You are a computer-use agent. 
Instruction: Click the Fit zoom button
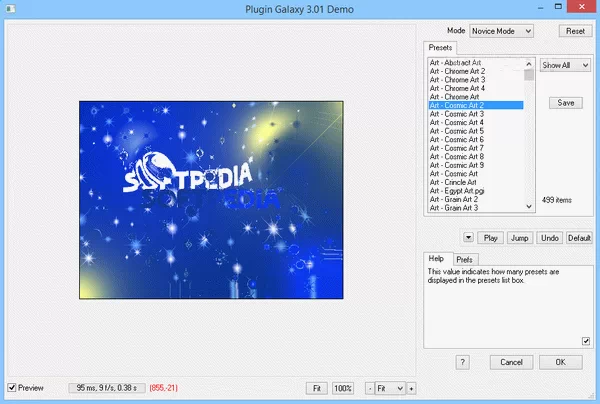pyautogui.click(x=315, y=388)
